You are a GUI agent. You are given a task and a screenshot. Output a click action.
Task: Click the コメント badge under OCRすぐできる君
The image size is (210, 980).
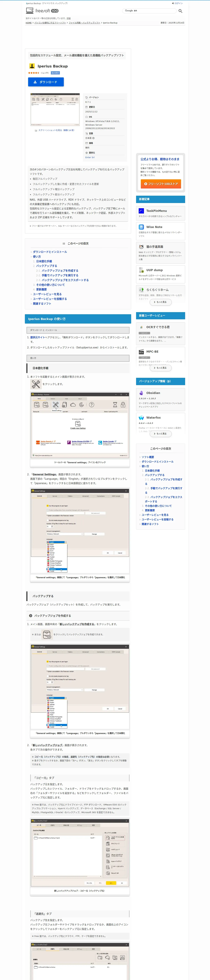(144, 333)
